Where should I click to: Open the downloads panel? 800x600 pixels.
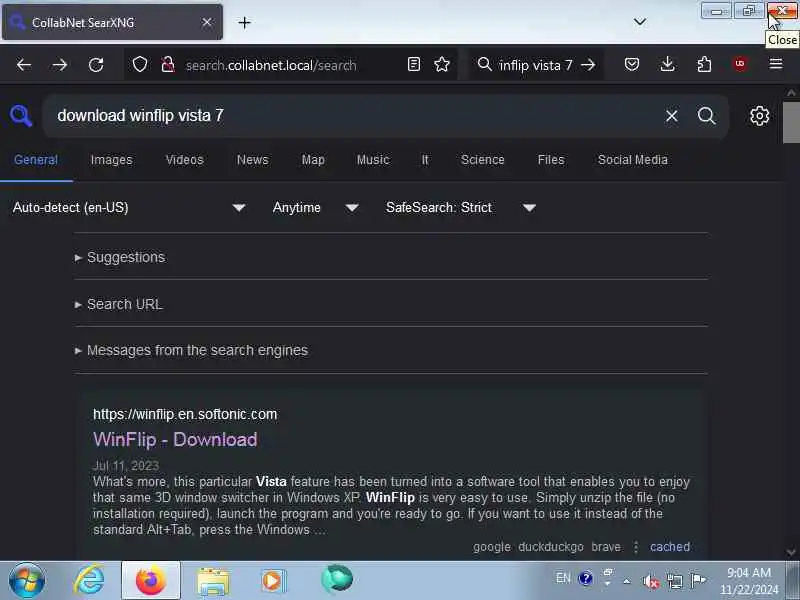[x=667, y=64]
